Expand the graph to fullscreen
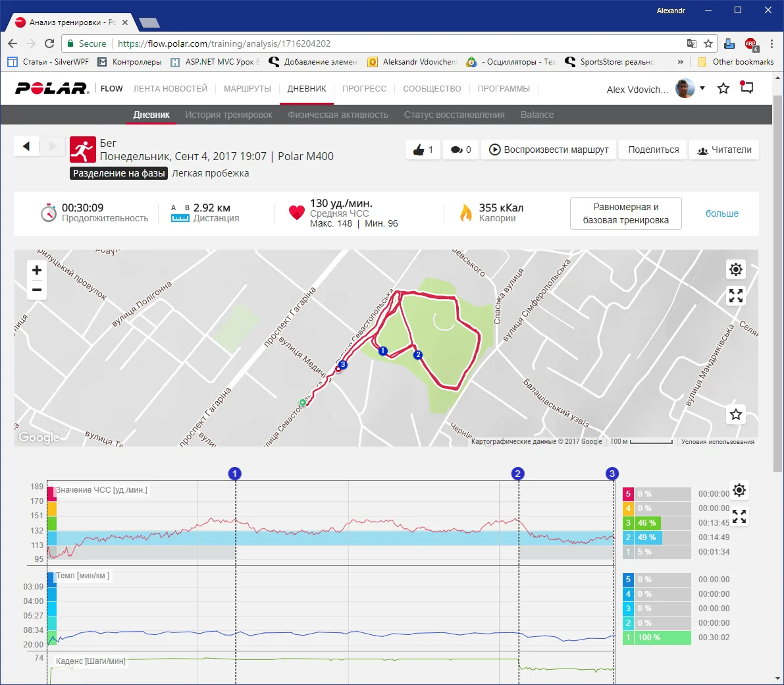 [739, 516]
